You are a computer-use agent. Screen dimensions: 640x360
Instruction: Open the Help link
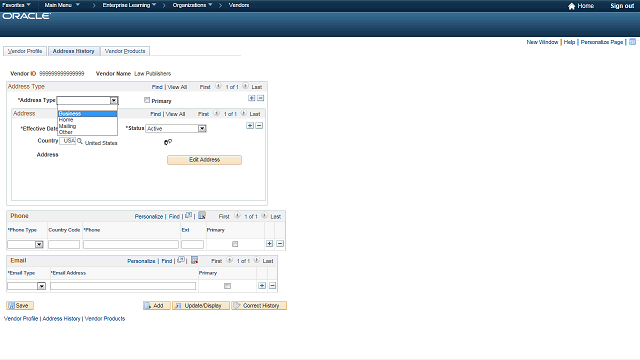click(569, 42)
